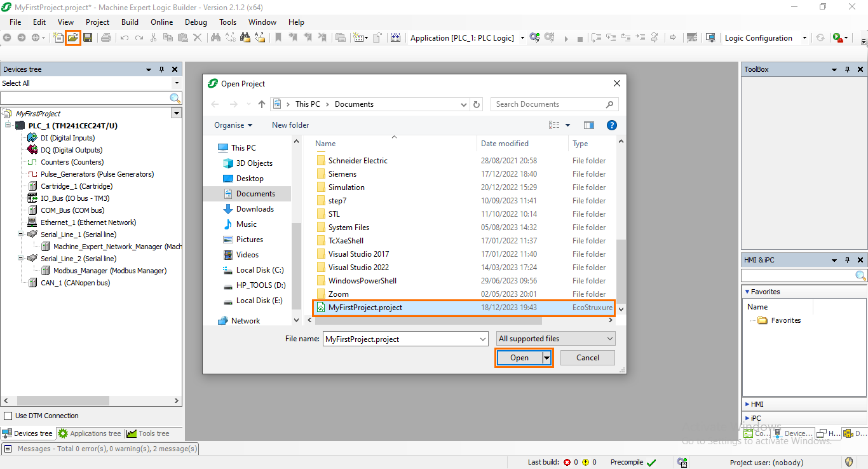Open the Project menu

coord(97,22)
